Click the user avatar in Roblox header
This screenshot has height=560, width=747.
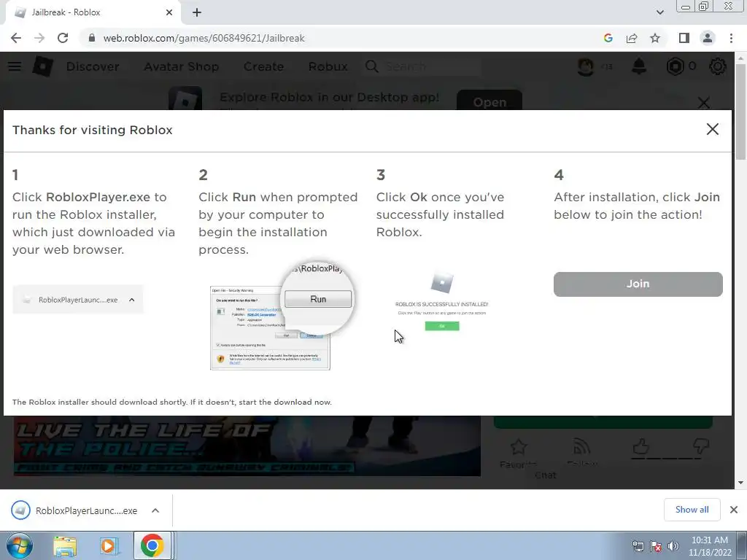point(586,66)
